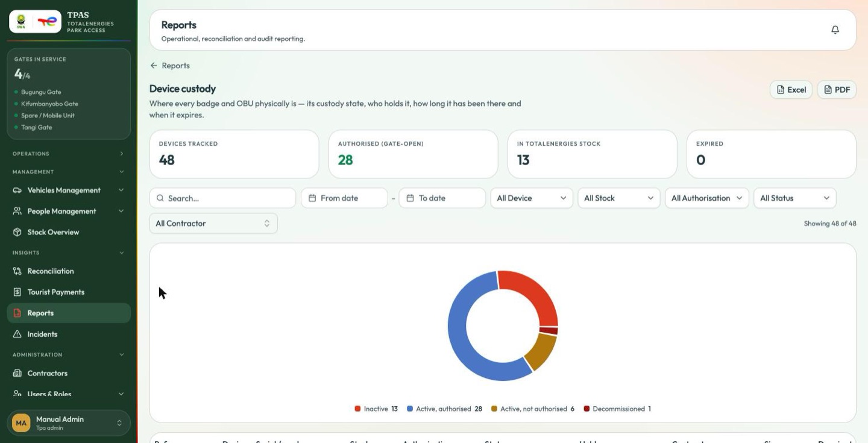Click the Search input field

pos(222,198)
